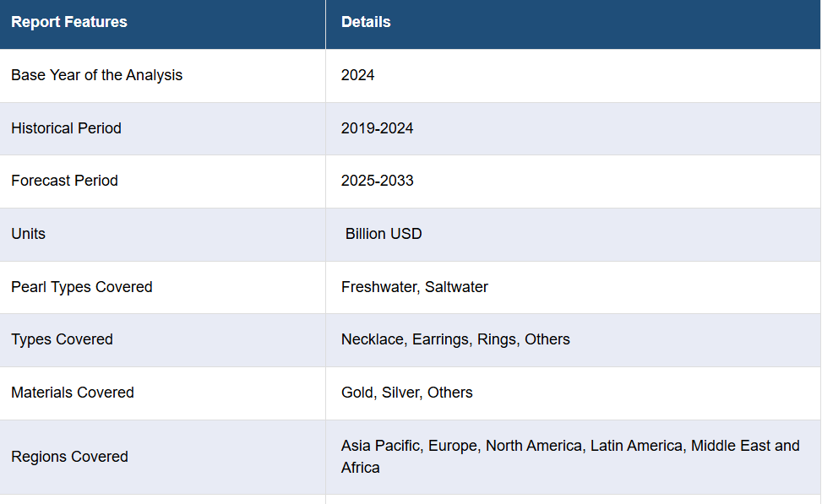The width and height of the screenshot is (822, 504).
Task: Select the Base Year of the Analysis cell
Action: (x=96, y=75)
